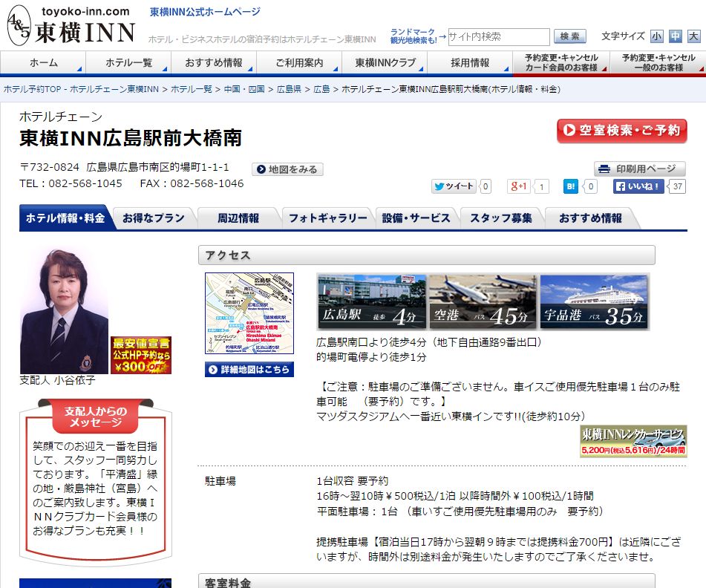Click the red 空室検索・ご予約 button
The width and height of the screenshot is (706, 588).
pyautogui.click(x=622, y=131)
